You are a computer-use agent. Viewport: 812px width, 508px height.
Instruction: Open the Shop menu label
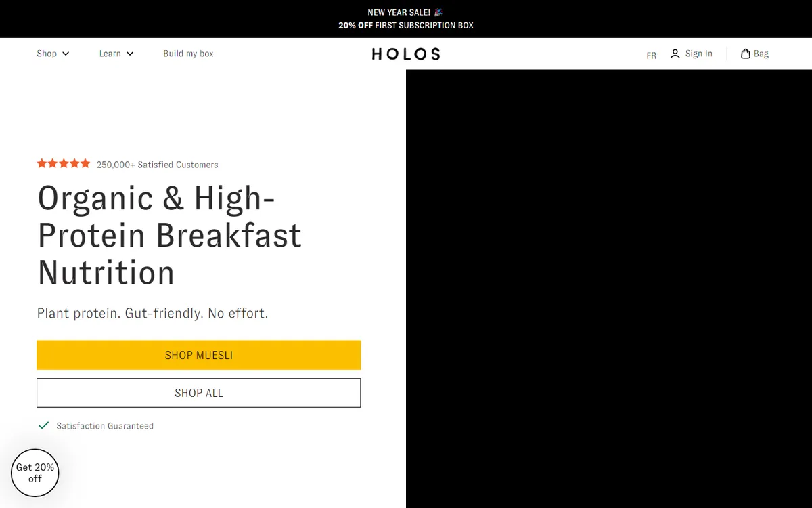click(47, 54)
